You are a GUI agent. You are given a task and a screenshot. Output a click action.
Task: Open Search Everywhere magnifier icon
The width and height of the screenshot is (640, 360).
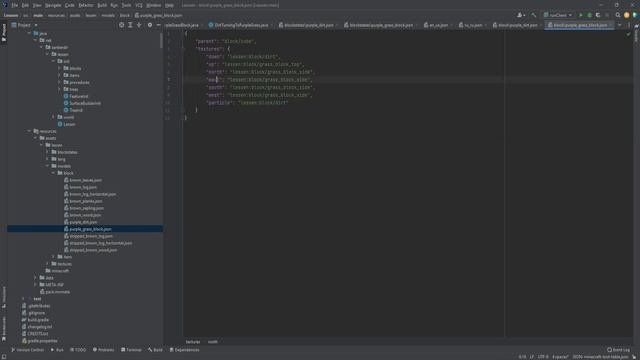click(x=618, y=15)
